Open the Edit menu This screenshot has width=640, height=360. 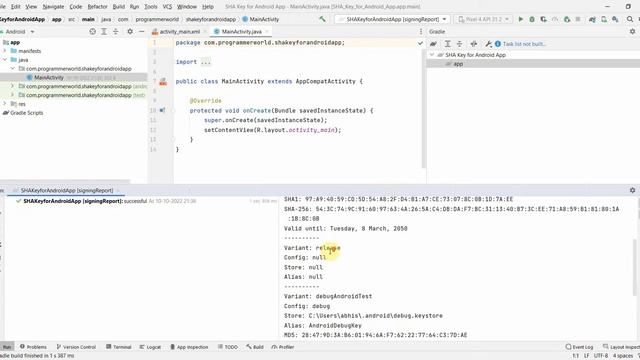click(x=16, y=7)
